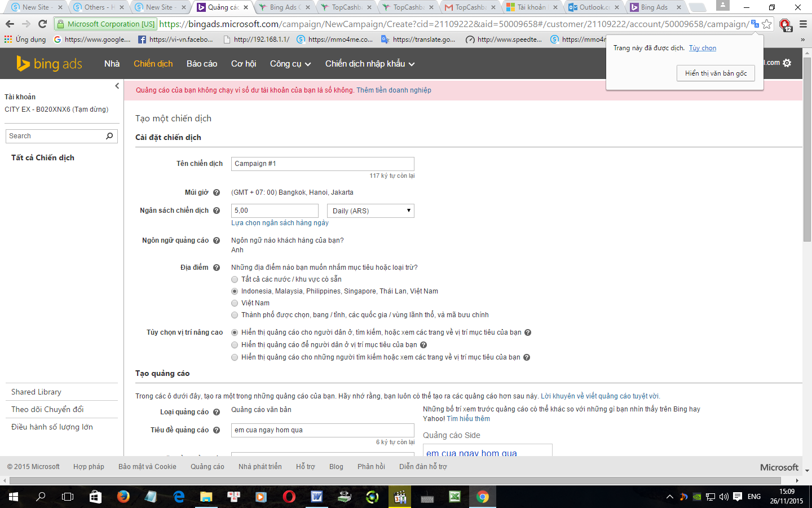Viewport: 812px width, 508px height.
Task: Open 'Tìm hiểu thêm' link
Action: 469,419
